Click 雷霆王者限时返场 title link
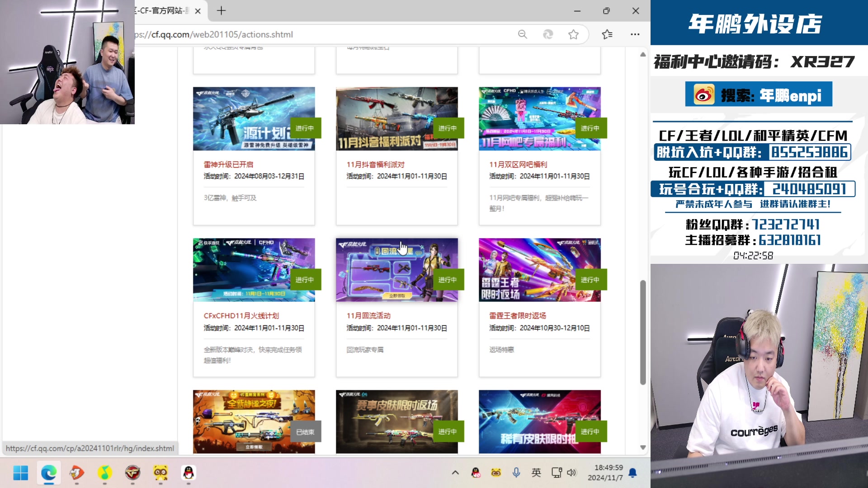Image resolution: width=868 pixels, height=488 pixels. pyautogui.click(x=518, y=316)
